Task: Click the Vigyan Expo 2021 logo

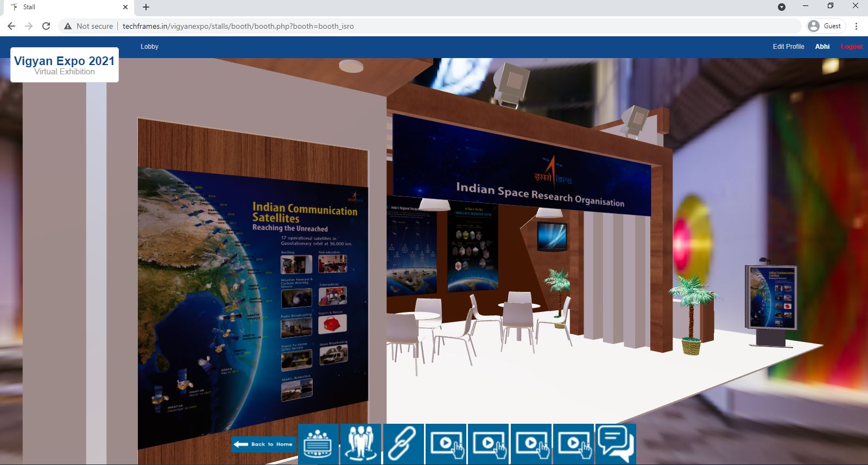Action: click(65, 65)
